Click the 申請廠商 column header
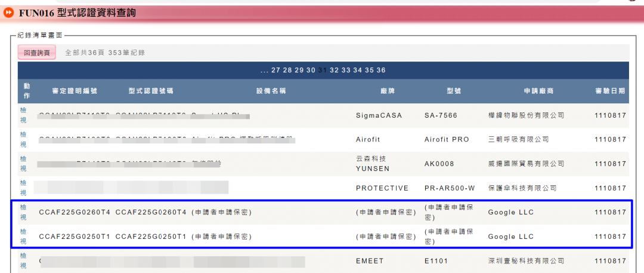Screen dimensions: 644x273 (538, 91)
